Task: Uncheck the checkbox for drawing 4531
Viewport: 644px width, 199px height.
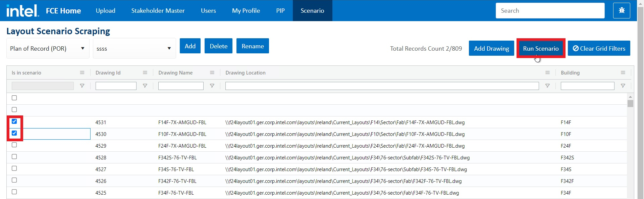Action: pos(14,121)
